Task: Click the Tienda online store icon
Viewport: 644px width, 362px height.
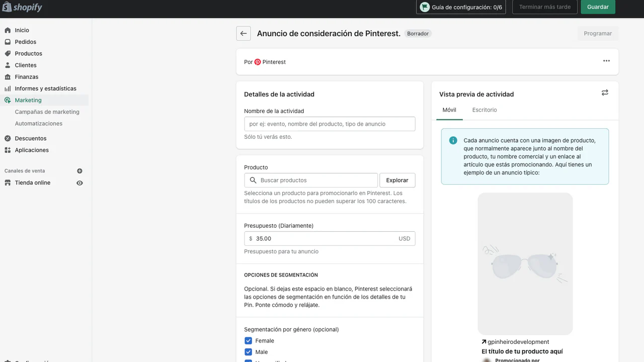Action: click(8, 183)
